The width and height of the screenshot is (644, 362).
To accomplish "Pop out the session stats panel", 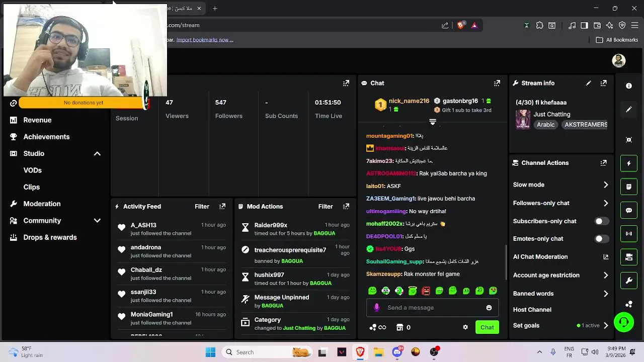I will 346,83.
